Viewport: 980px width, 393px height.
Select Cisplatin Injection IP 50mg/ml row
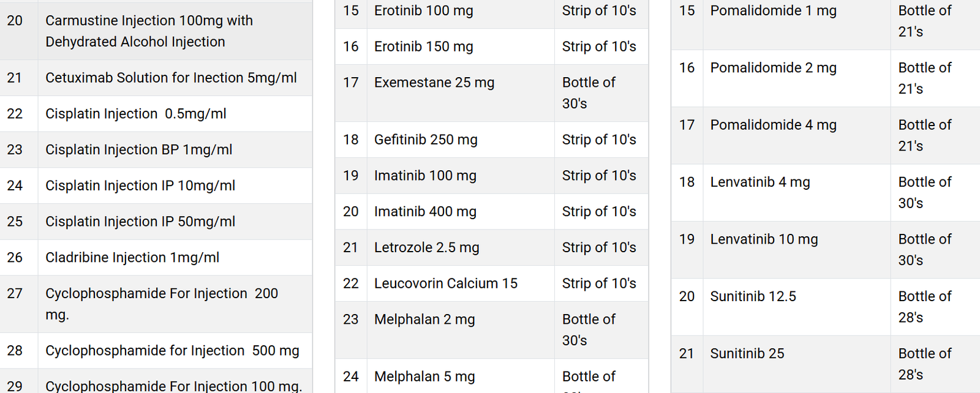(x=156, y=222)
